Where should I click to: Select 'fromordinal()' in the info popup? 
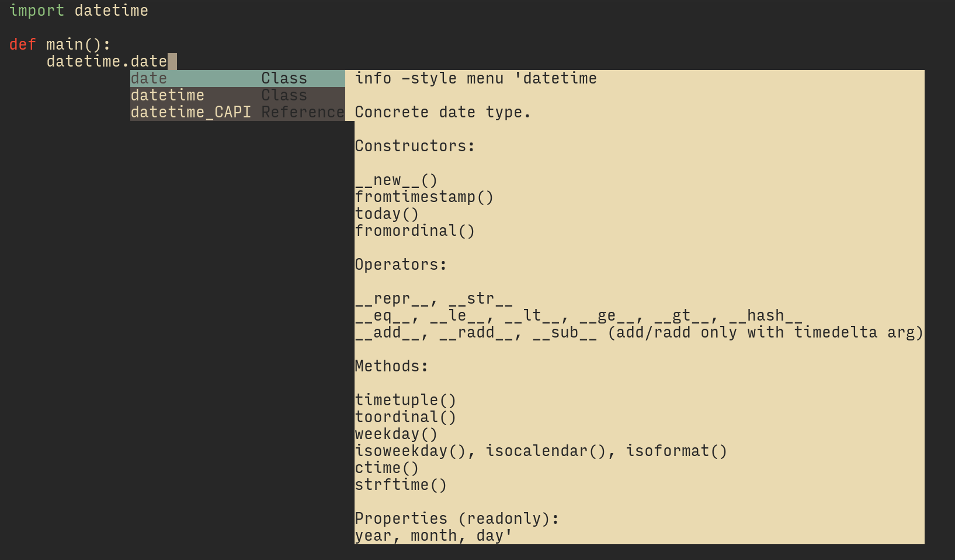415,231
